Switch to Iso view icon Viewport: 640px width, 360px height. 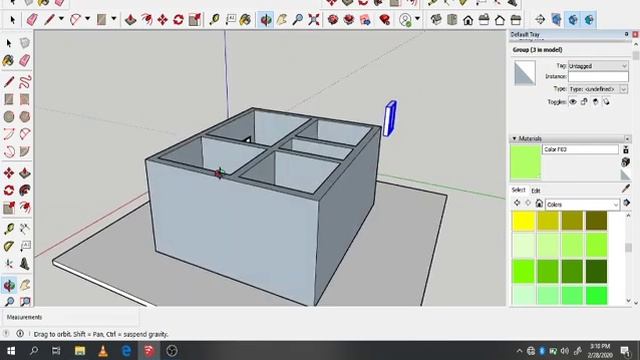pos(436,20)
